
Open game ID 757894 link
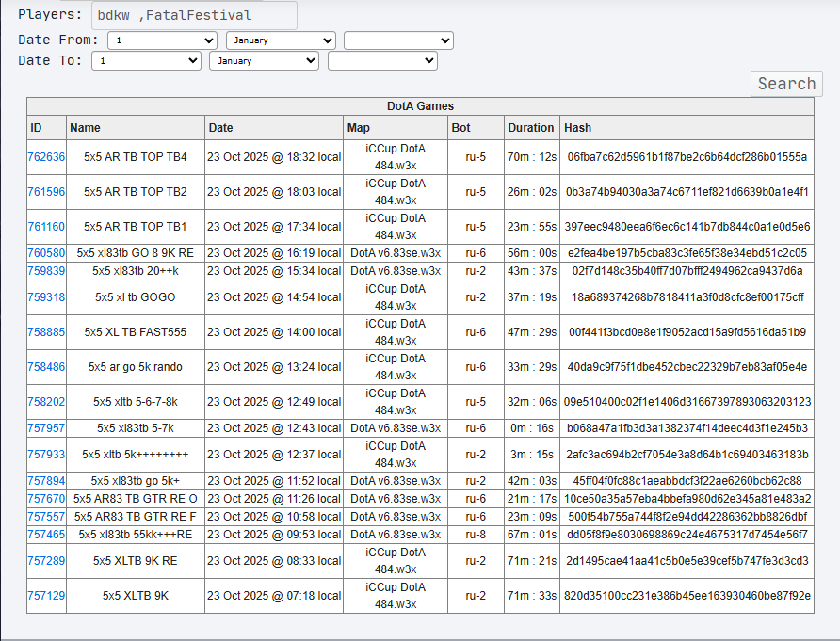click(x=46, y=481)
